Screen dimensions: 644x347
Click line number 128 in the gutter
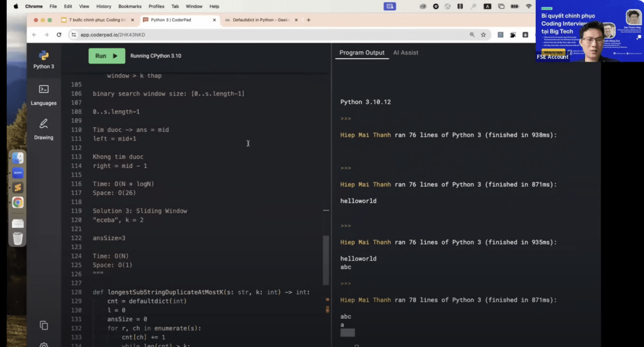[x=76, y=292]
